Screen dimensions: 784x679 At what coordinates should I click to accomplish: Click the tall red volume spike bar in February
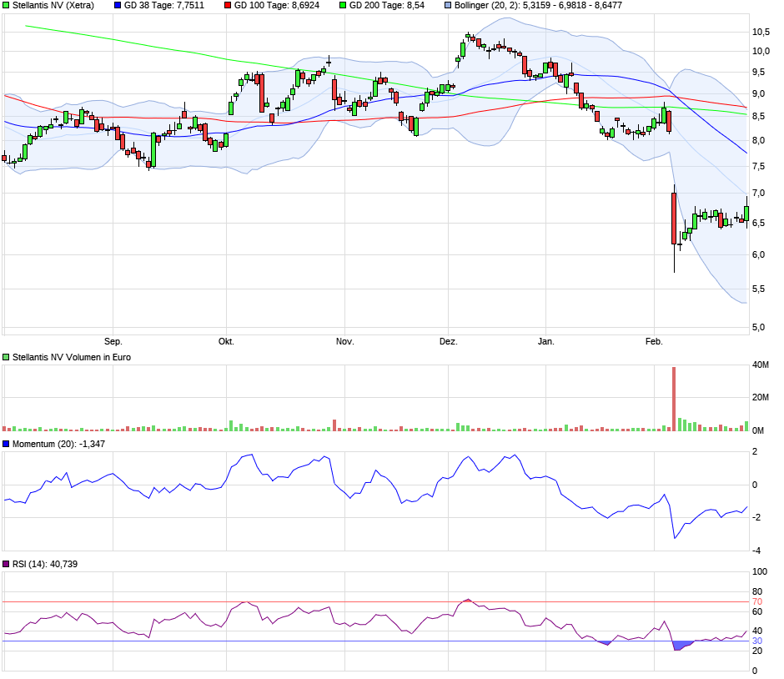(673, 400)
